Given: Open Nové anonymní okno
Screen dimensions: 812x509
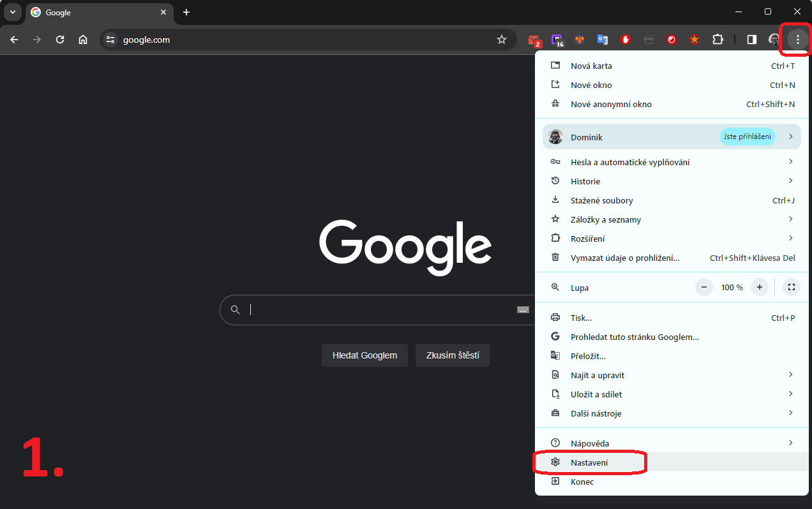Looking at the screenshot, I should click(670, 104).
